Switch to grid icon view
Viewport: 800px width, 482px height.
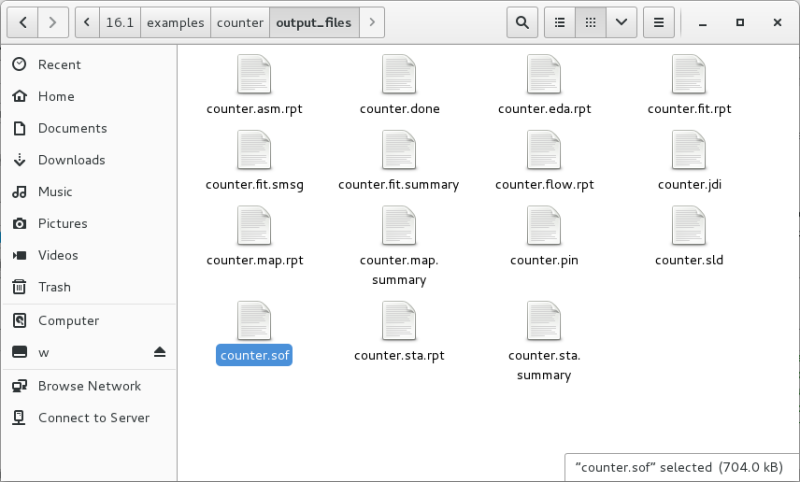click(590, 22)
